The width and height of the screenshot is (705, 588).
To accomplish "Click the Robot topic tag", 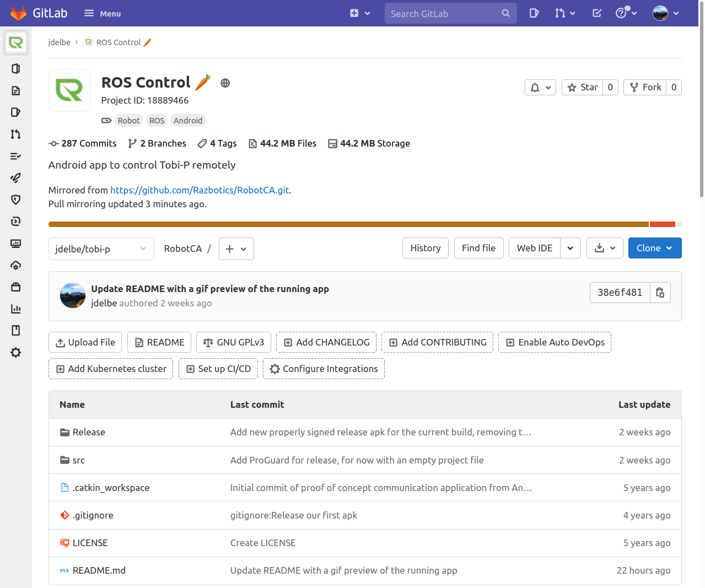I will (128, 121).
